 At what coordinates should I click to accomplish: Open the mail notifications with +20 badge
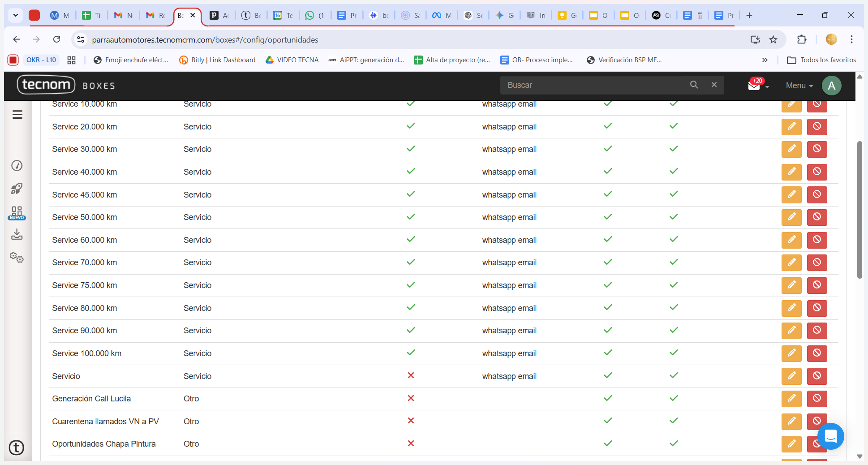pos(754,86)
